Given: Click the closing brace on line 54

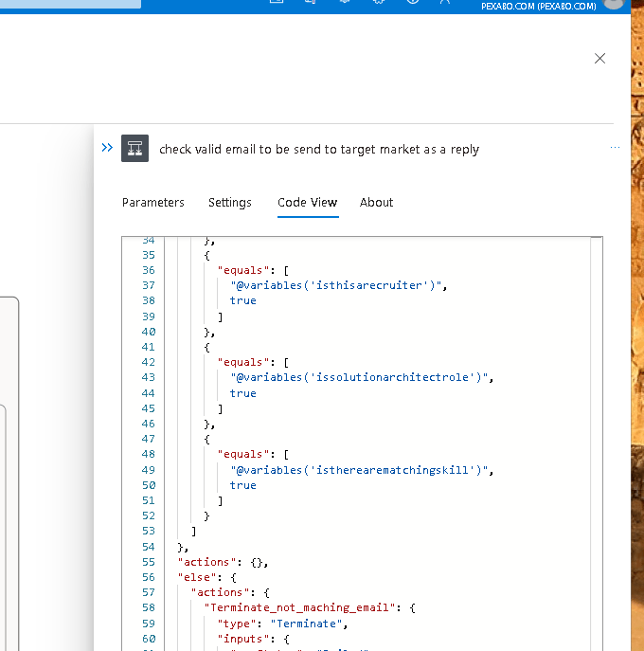Looking at the screenshot, I should point(183,547).
